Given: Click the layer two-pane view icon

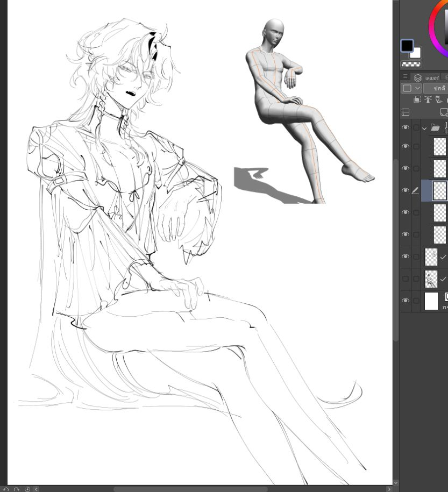Looking at the screenshot, I should (406, 112).
